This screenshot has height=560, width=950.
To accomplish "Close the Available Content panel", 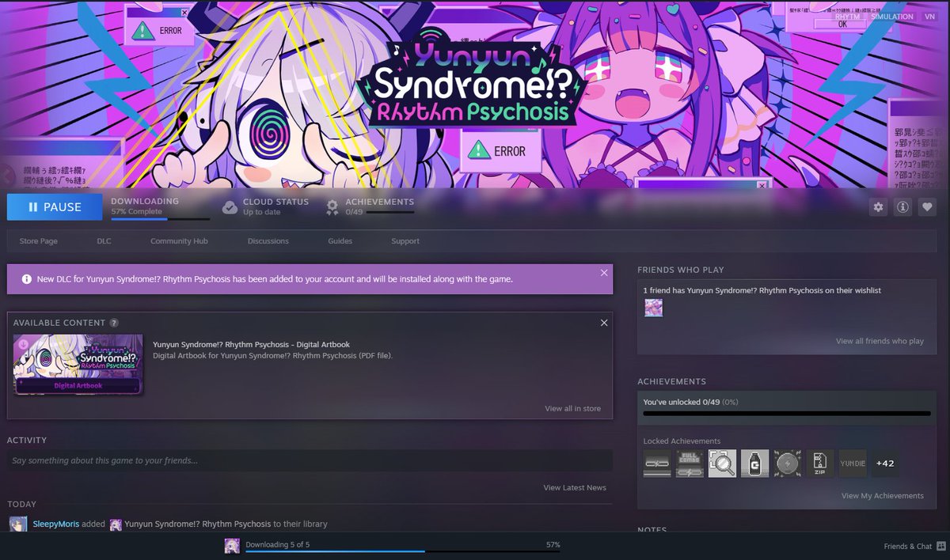I will pos(604,323).
